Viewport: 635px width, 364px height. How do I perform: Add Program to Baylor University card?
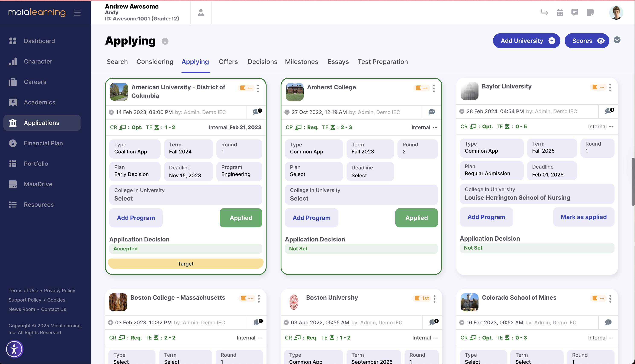point(486,217)
